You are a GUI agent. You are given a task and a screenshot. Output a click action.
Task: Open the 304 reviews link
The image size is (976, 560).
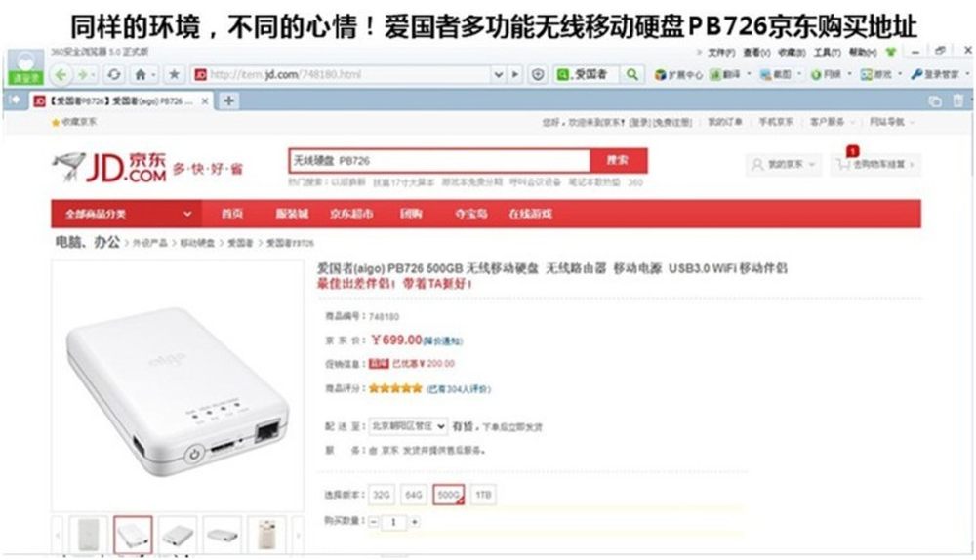[459, 389]
